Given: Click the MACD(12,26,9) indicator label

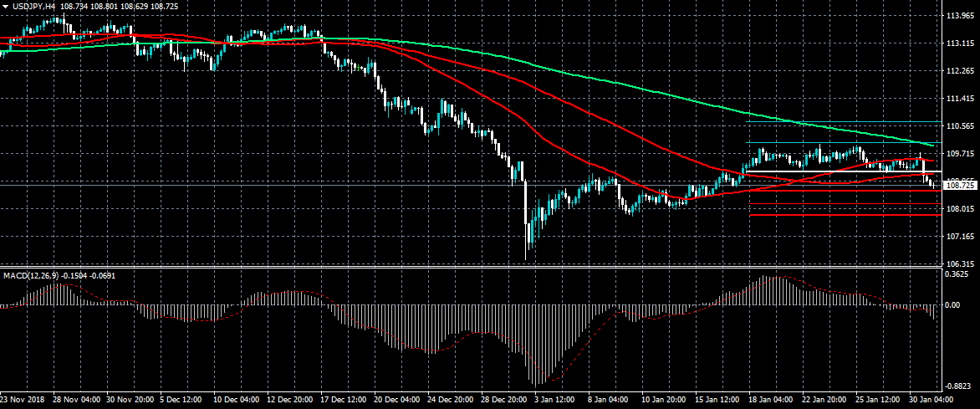Looking at the screenshot, I should click(x=31, y=275).
